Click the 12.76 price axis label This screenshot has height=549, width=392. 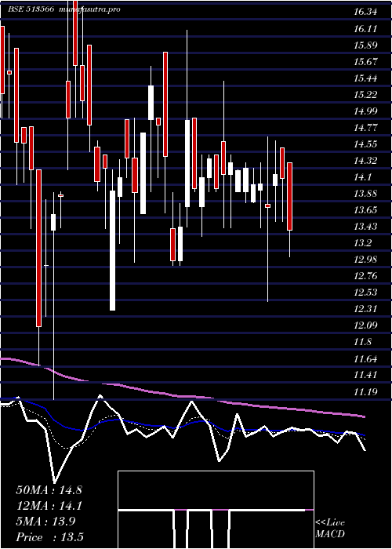point(365,276)
